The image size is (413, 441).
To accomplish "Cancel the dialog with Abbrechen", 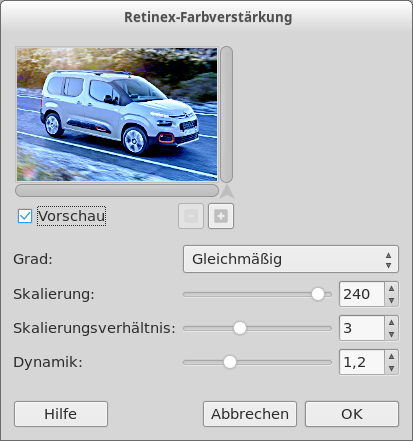I will (x=250, y=414).
